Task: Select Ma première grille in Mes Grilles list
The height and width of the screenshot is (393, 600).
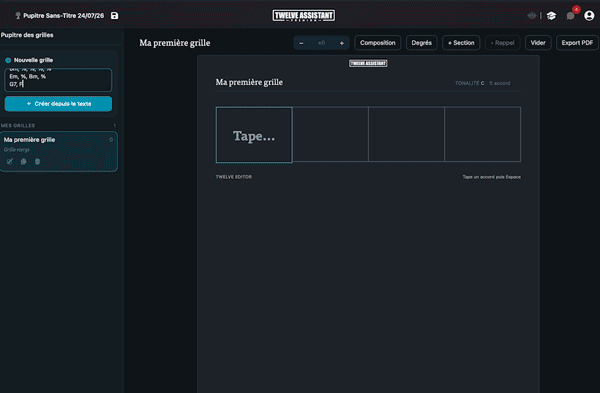Action: point(59,152)
